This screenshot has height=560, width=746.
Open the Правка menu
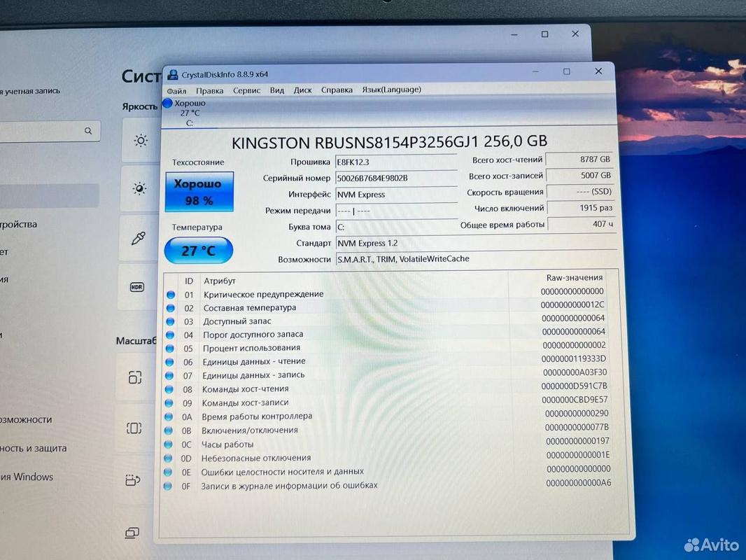(x=209, y=90)
